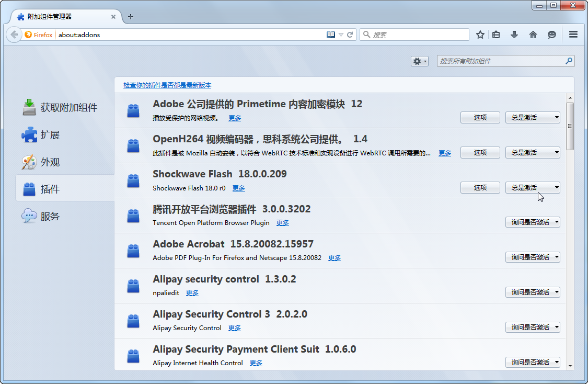Click the Shockwave Flash plugin icon
Image resolution: width=588 pixels, height=384 pixels.
coord(133,180)
